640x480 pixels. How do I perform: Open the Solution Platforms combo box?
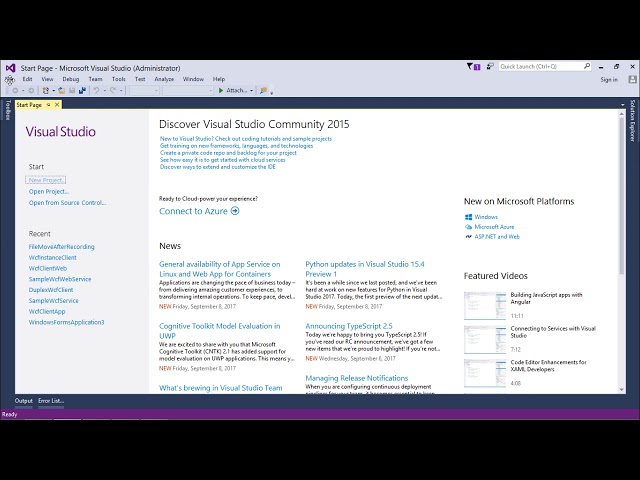pos(188,90)
